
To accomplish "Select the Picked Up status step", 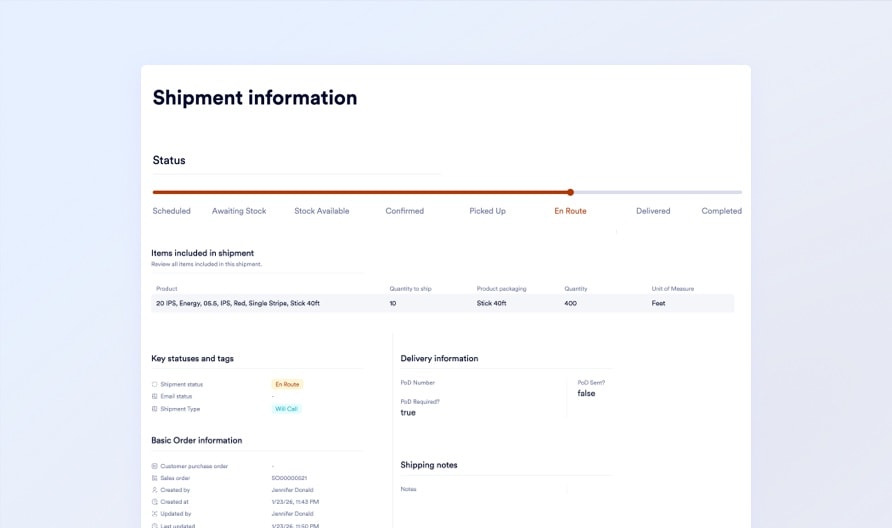I will [488, 211].
